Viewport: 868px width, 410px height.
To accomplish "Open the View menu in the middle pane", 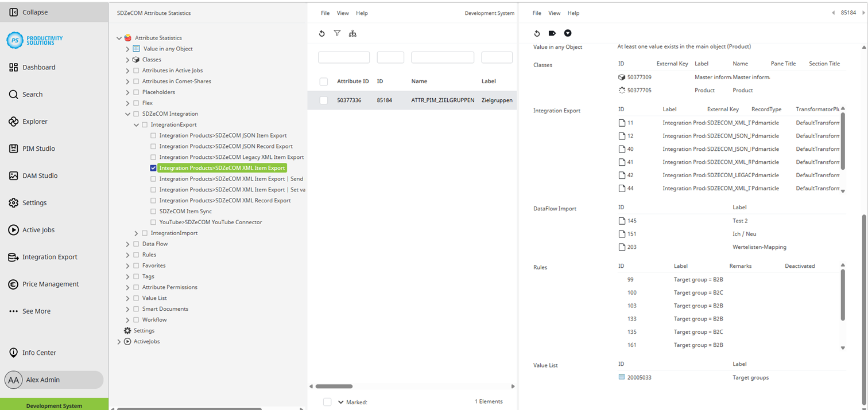I will 342,13.
